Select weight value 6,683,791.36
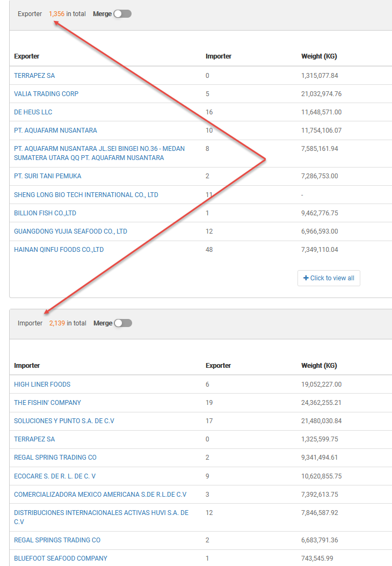392x566 pixels. [320, 540]
